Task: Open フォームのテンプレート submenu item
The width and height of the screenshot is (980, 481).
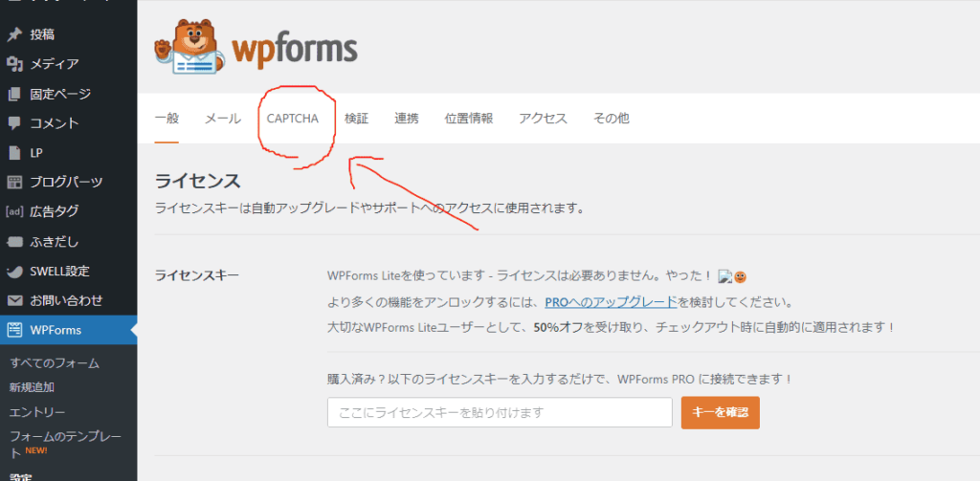Action: [x=65, y=445]
